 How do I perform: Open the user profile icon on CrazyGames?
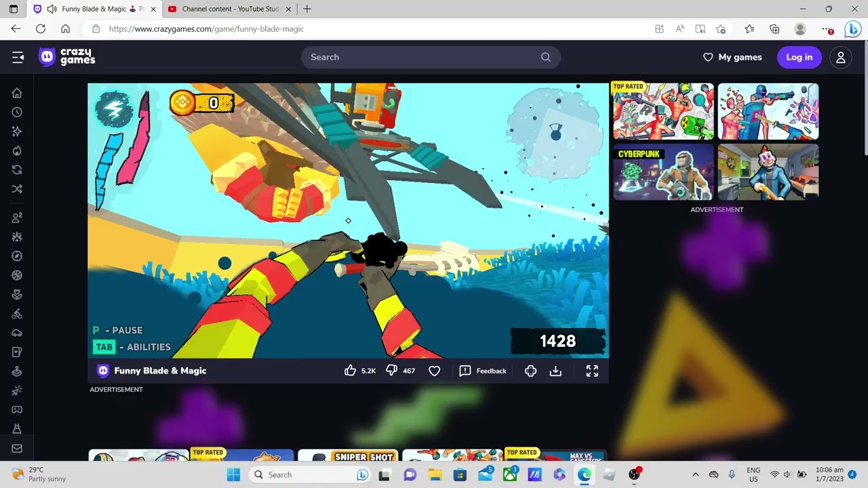tap(841, 58)
